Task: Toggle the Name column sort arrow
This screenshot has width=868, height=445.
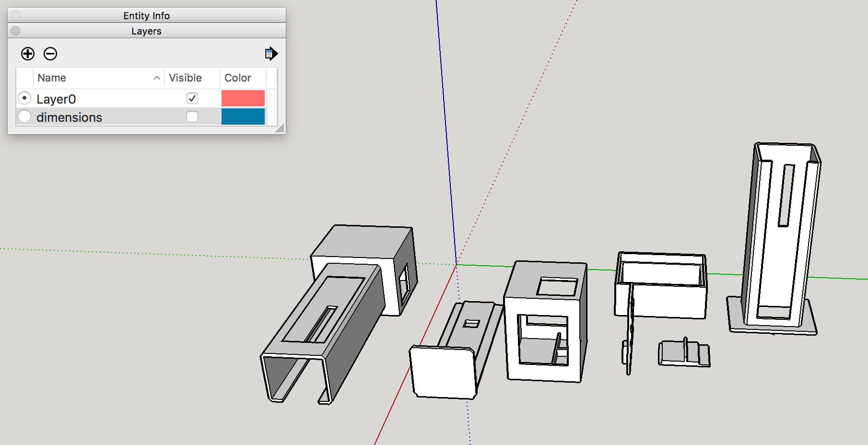Action: pos(156,78)
